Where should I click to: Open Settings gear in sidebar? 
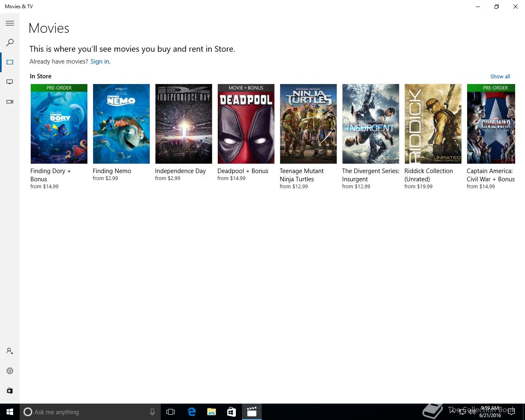tap(10, 371)
